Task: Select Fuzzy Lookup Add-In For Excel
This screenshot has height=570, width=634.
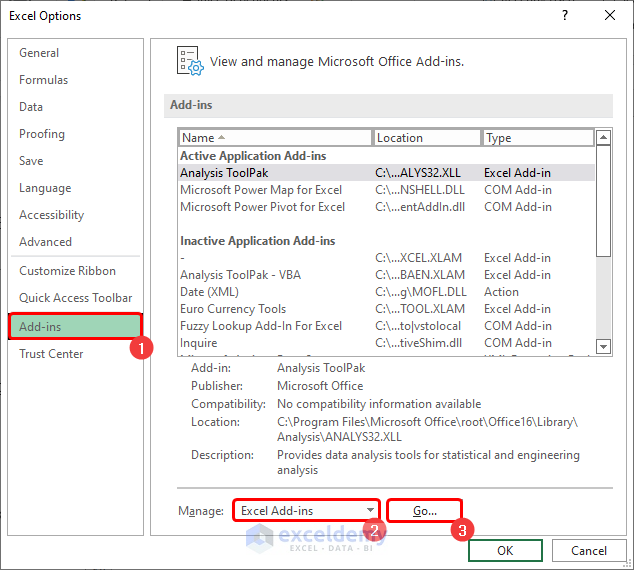Action: pyautogui.click(x=387, y=326)
